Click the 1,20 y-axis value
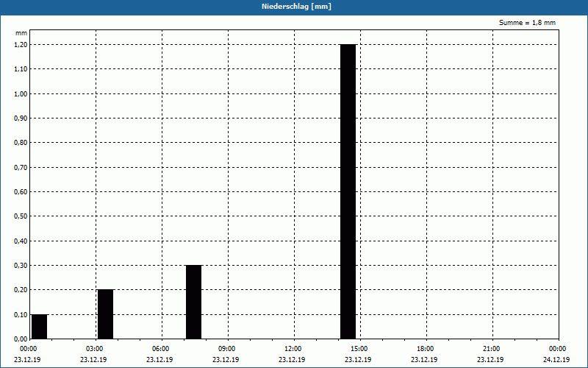588x368 pixels. [21, 45]
